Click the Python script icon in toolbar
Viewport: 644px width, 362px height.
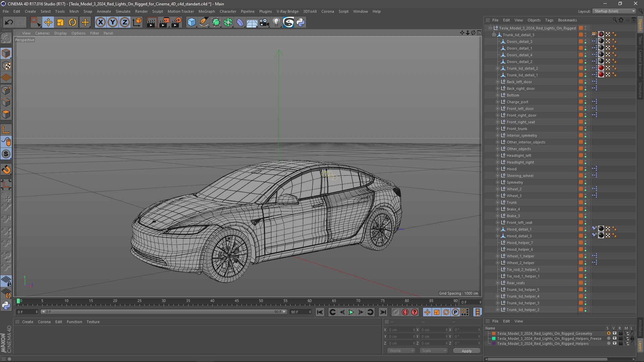click(x=301, y=22)
